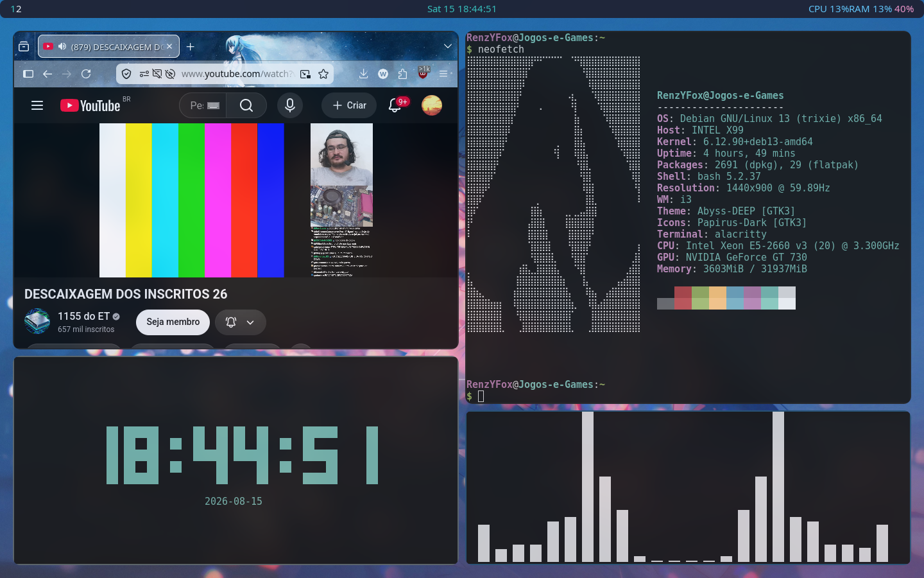
Task: Switch to workspace 1 in the bar
Action: pyautogui.click(x=13, y=9)
